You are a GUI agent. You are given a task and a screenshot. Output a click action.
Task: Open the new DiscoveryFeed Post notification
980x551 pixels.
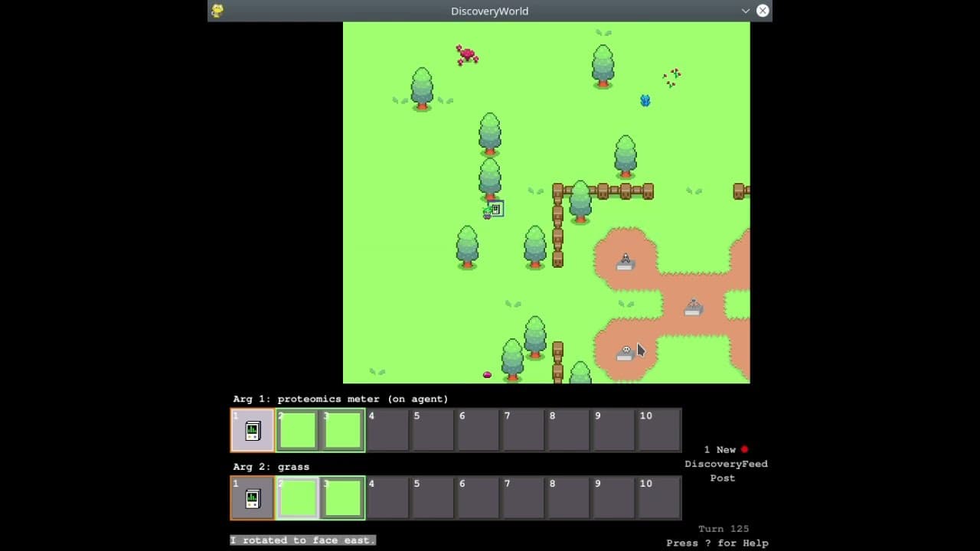[x=725, y=463]
